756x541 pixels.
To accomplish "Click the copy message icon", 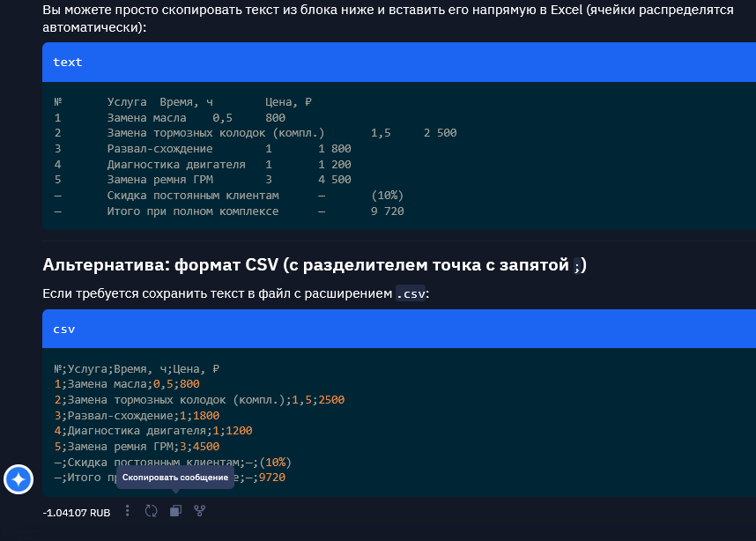I will [x=175, y=511].
